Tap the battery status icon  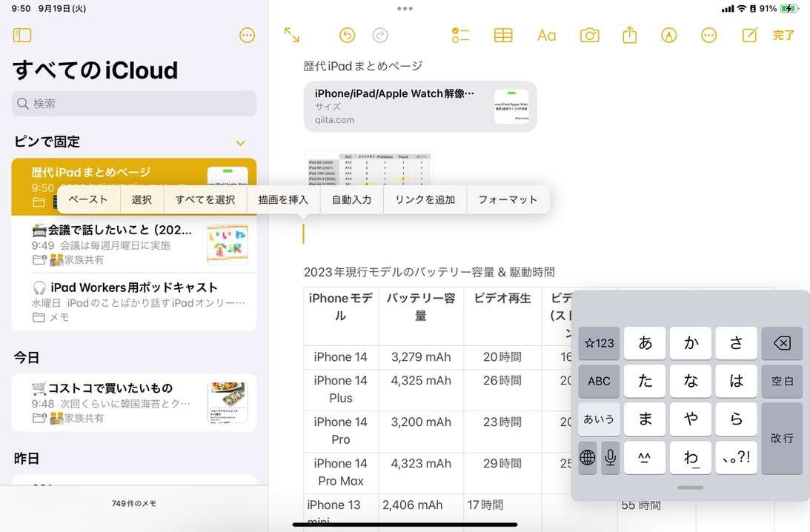point(789,8)
